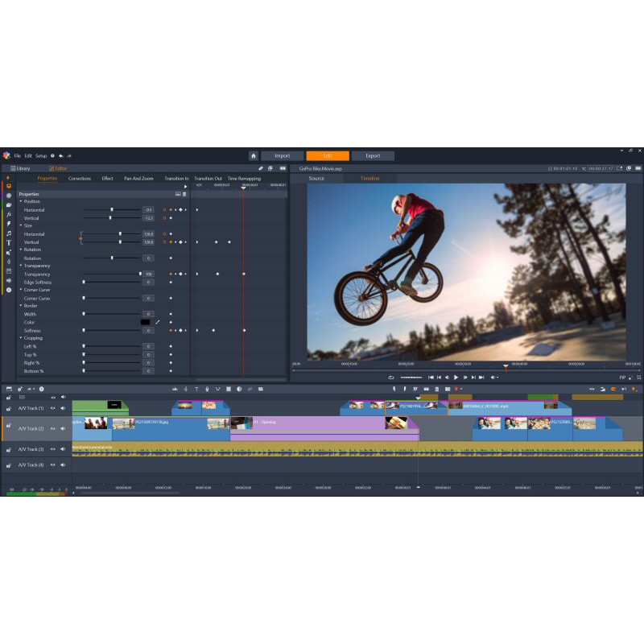
Task: Click the Home icon button
Action: (253, 155)
